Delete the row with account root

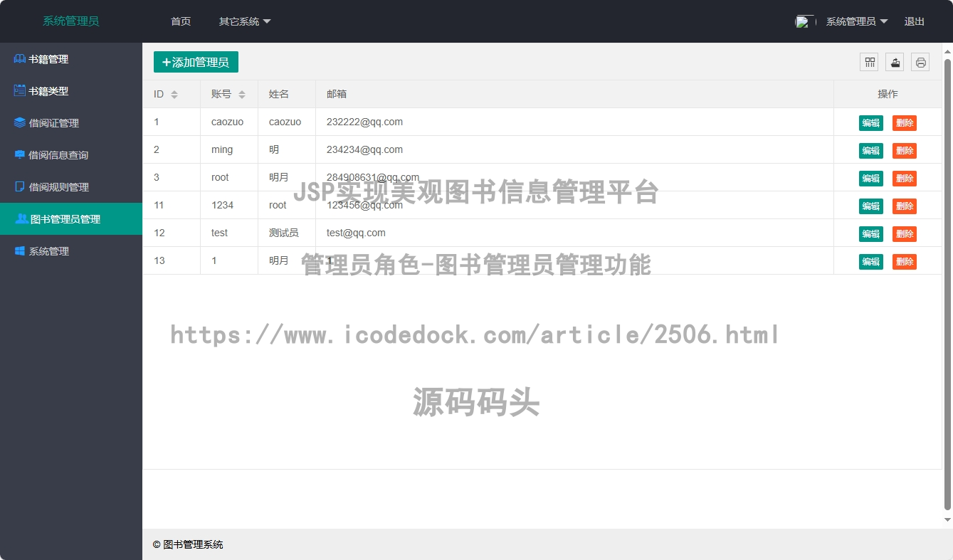point(905,179)
